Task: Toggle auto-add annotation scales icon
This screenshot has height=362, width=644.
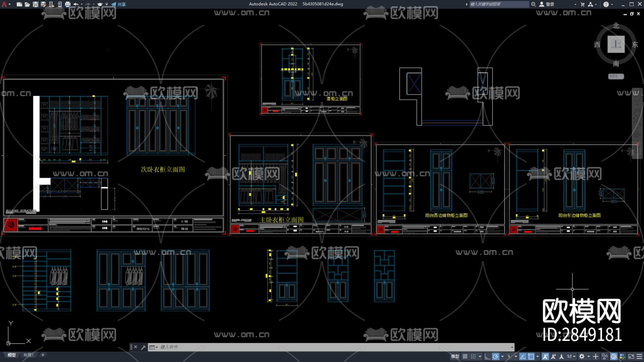Action: click(553, 356)
